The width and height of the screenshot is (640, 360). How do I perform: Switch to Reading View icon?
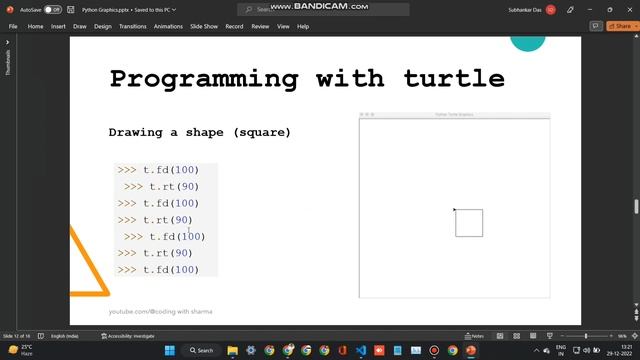tap(533, 336)
